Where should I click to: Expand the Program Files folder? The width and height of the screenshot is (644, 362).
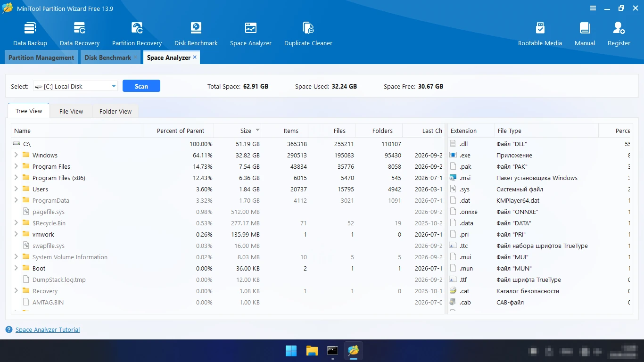point(16,166)
